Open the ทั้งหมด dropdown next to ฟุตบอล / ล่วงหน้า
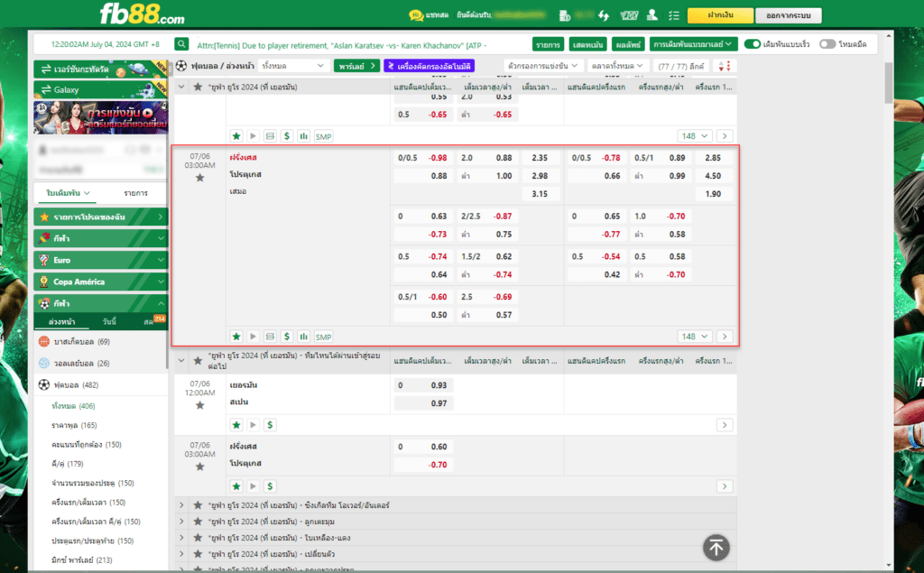 [293, 66]
